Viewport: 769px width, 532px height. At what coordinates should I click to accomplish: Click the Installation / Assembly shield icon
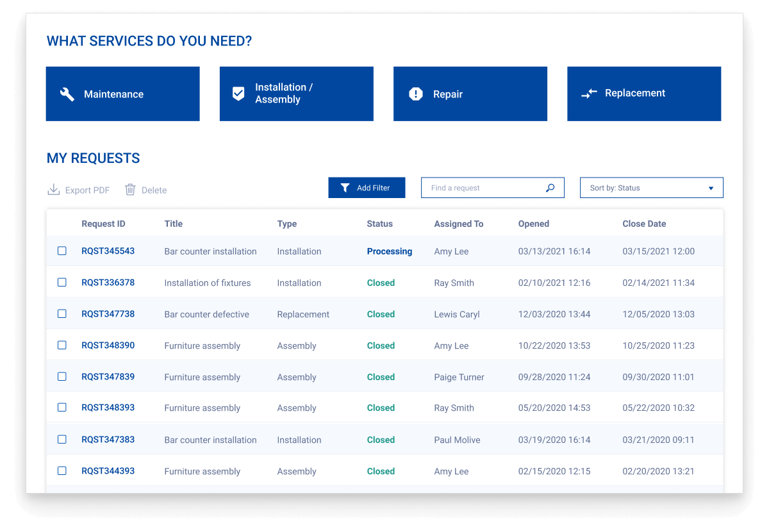(x=238, y=94)
